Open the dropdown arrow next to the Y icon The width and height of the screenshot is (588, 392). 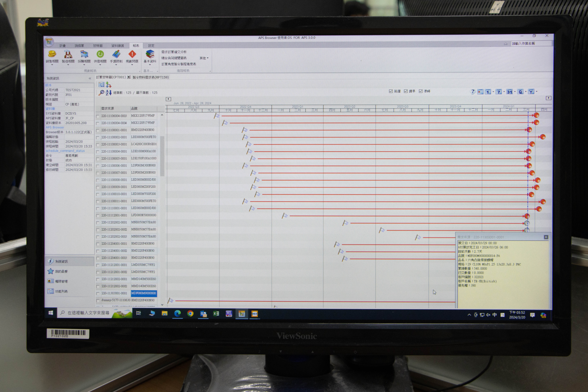(536, 91)
